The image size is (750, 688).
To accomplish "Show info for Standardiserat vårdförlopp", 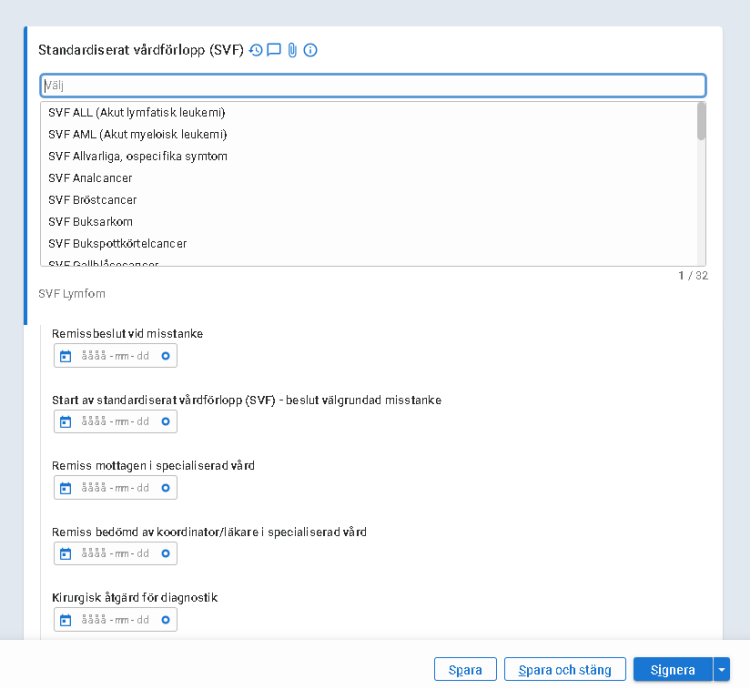I will coord(310,50).
